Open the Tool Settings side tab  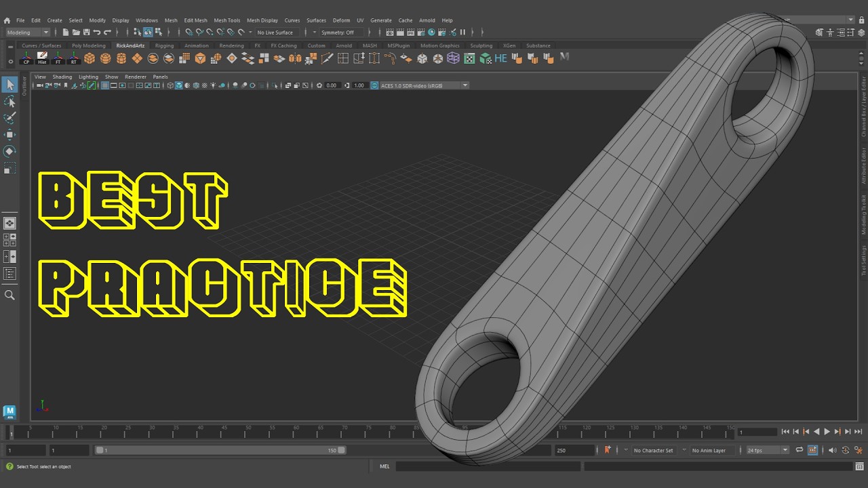tap(863, 260)
